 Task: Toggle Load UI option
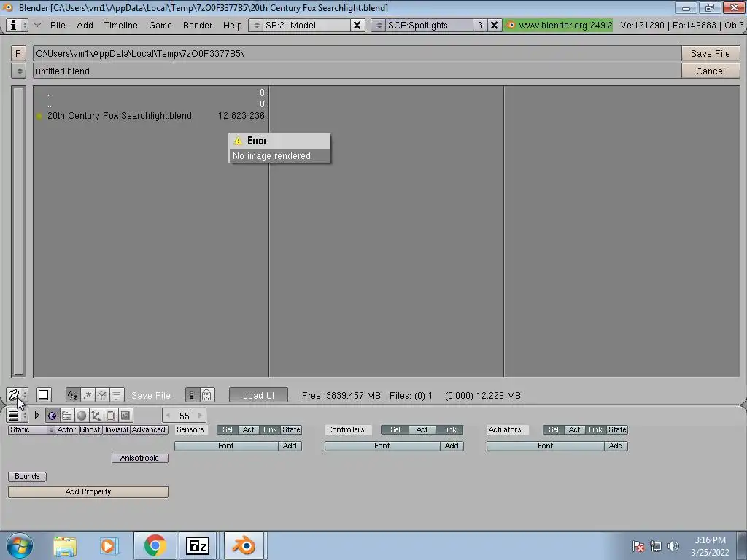(x=258, y=395)
